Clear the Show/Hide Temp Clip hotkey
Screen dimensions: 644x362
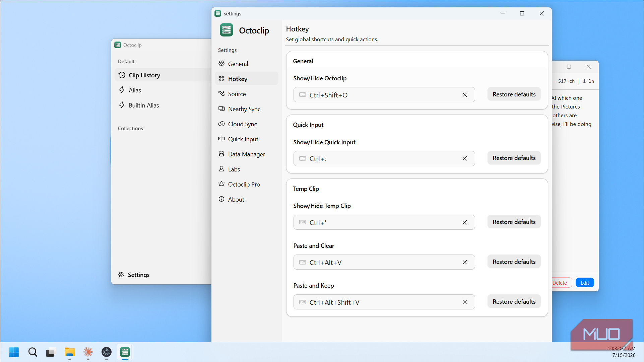pyautogui.click(x=465, y=222)
